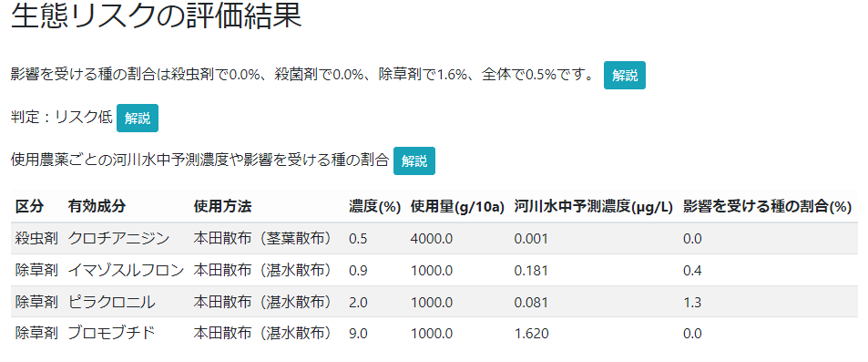Click usage 1000.0 in イマゾスルフロン row
Screen dimensions: 868x362
point(432,271)
